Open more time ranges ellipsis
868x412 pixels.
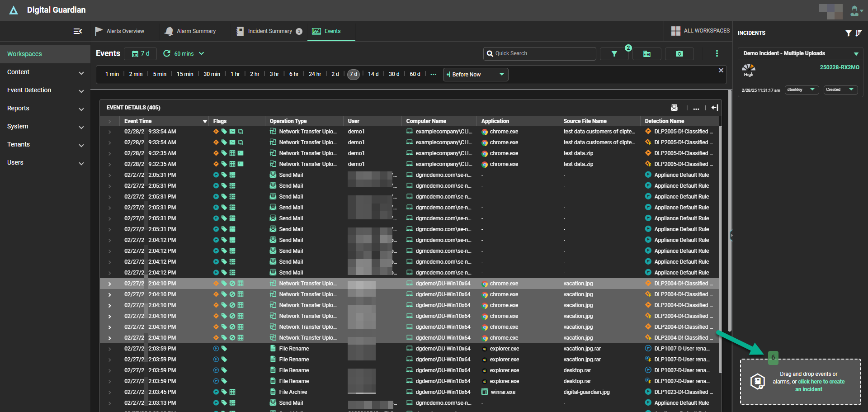(434, 74)
